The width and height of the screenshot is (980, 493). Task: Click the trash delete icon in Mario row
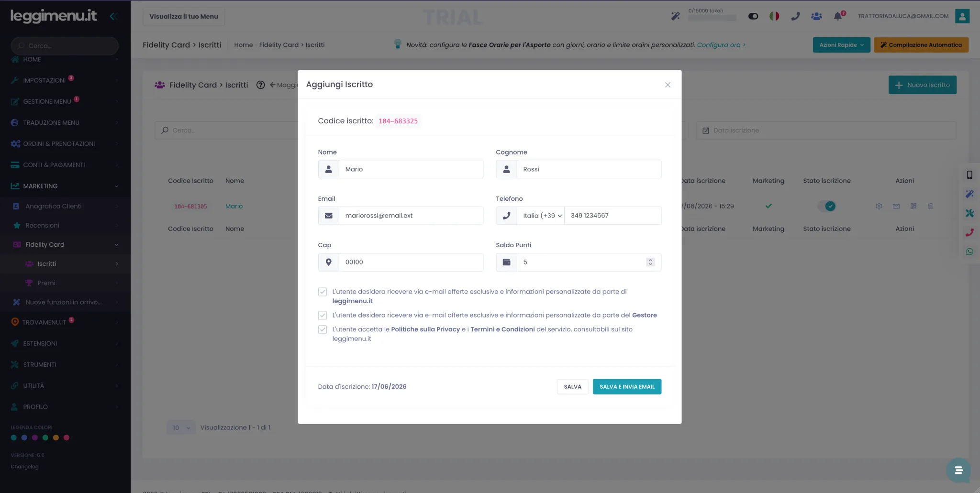point(930,206)
